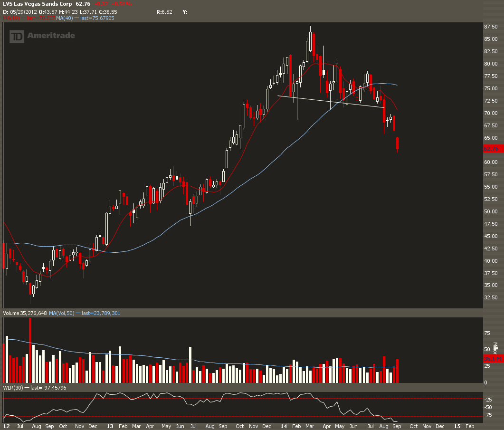Select the 62.76 last price in header
The image size is (504, 430).
(83, 4)
